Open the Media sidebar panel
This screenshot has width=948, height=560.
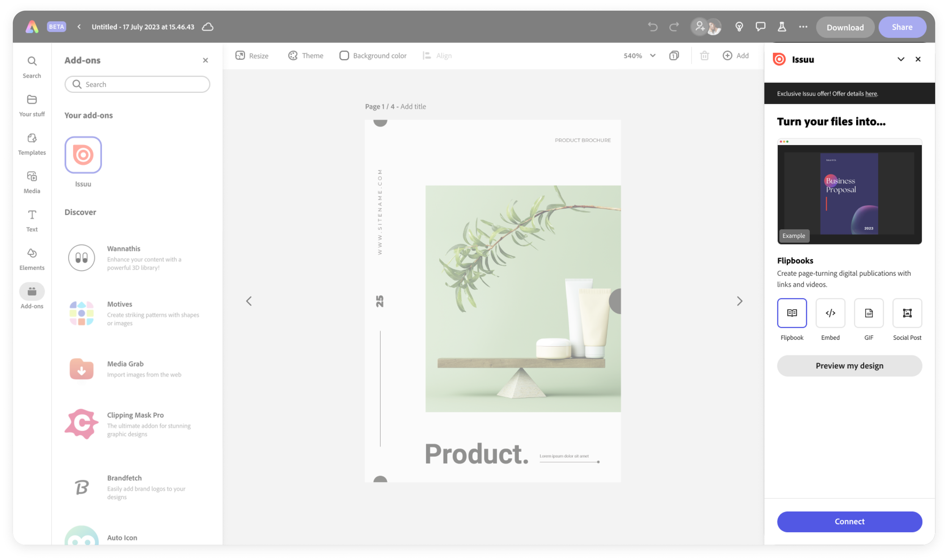click(x=32, y=182)
